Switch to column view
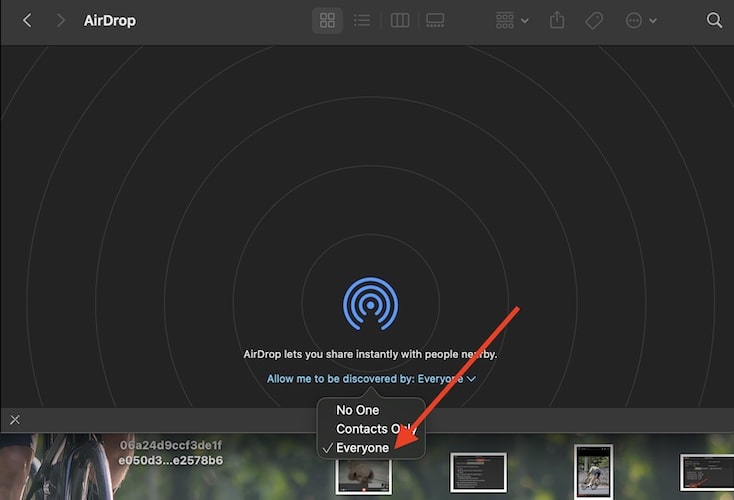 399,20
